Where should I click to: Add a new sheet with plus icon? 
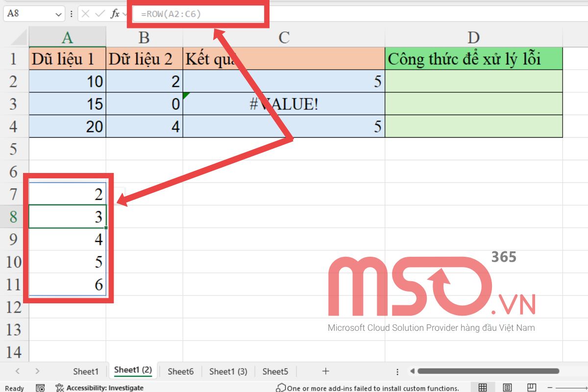click(x=325, y=371)
